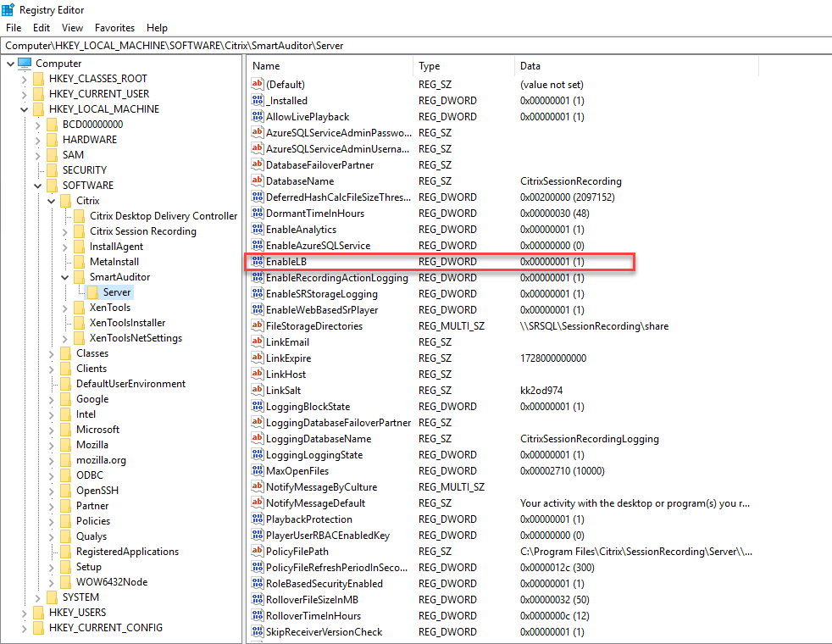Collapse the HKEY_LOCAL_MACHINE node
Screen dimensions: 832x644
tap(25, 108)
